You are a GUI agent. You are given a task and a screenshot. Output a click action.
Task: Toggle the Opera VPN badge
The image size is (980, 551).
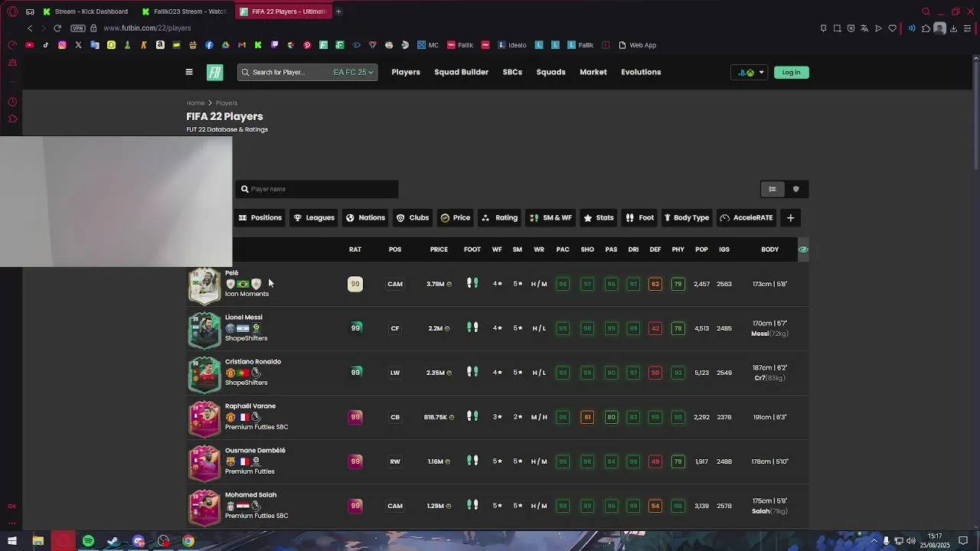point(78,28)
